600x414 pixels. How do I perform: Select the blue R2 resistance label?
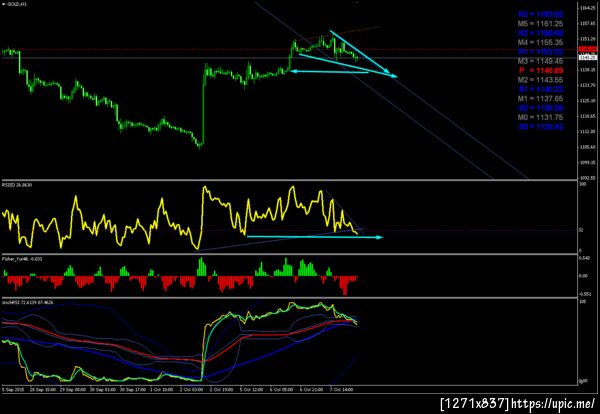point(541,33)
